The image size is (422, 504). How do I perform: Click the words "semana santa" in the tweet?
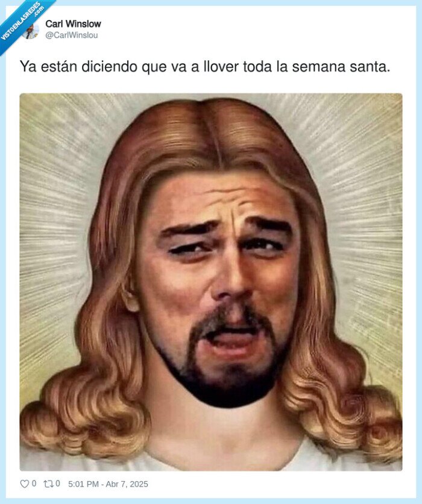[341, 66]
